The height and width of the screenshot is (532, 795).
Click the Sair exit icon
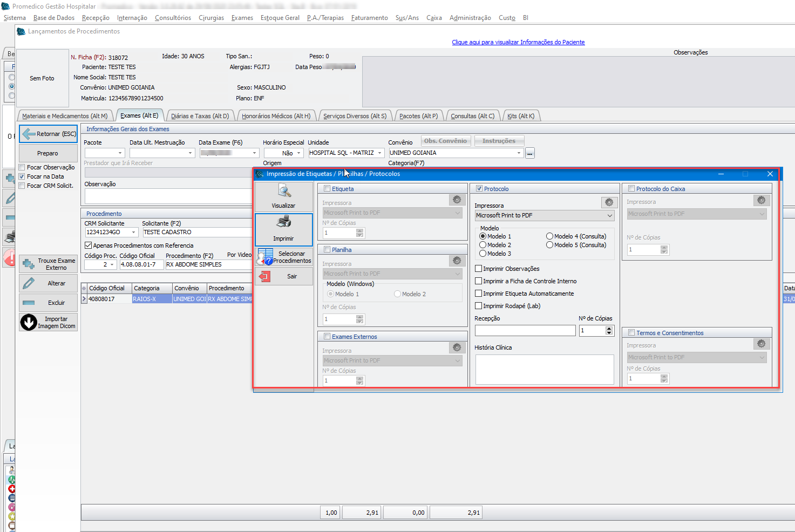(x=265, y=276)
